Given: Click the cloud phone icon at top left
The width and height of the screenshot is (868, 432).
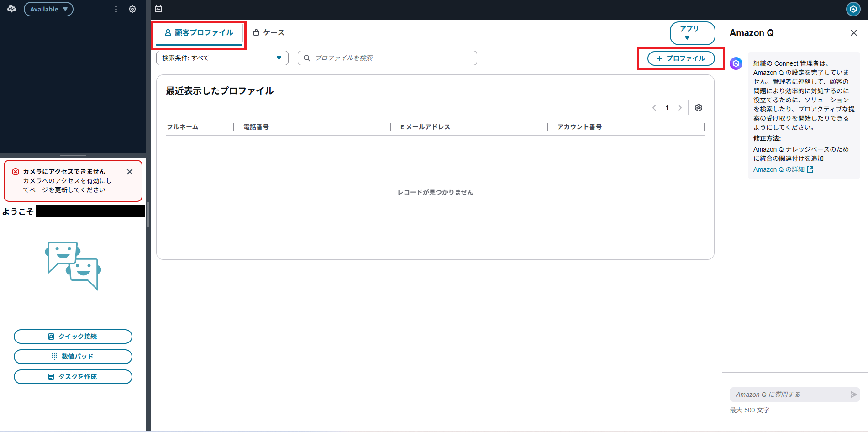Looking at the screenshot, I should click(x=12, y=9).
